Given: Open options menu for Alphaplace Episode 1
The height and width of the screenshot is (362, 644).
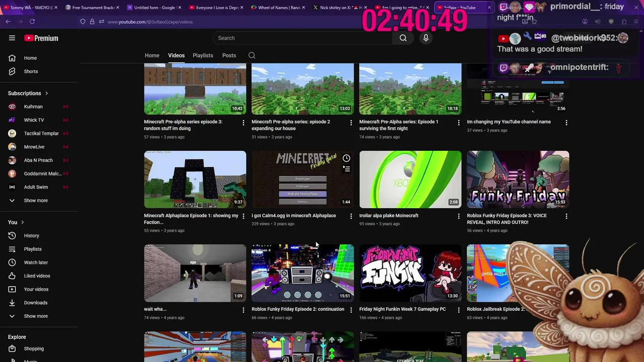Looking at the screenshot, I should (244, 216).
